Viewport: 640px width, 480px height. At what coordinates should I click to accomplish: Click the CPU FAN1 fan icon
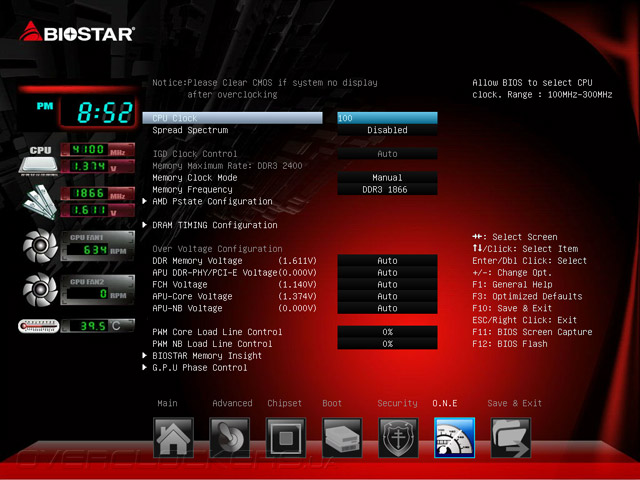(x=40, y=245)
